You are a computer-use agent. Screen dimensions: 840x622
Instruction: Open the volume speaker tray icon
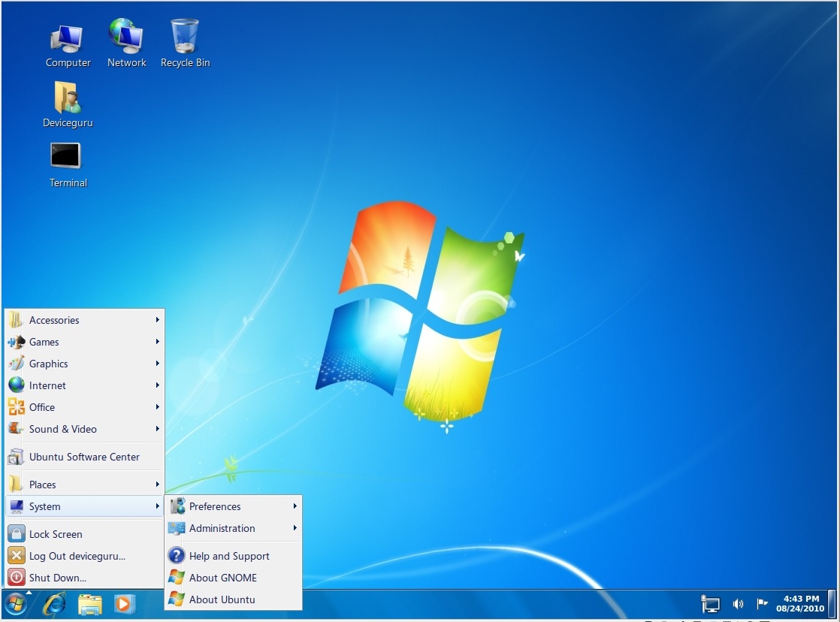[739, 604]
